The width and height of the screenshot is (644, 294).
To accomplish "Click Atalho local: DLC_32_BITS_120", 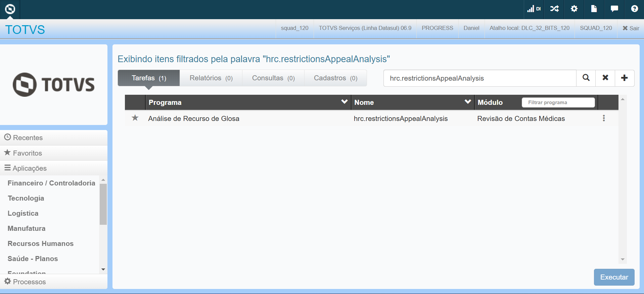I will coord(530,28).
